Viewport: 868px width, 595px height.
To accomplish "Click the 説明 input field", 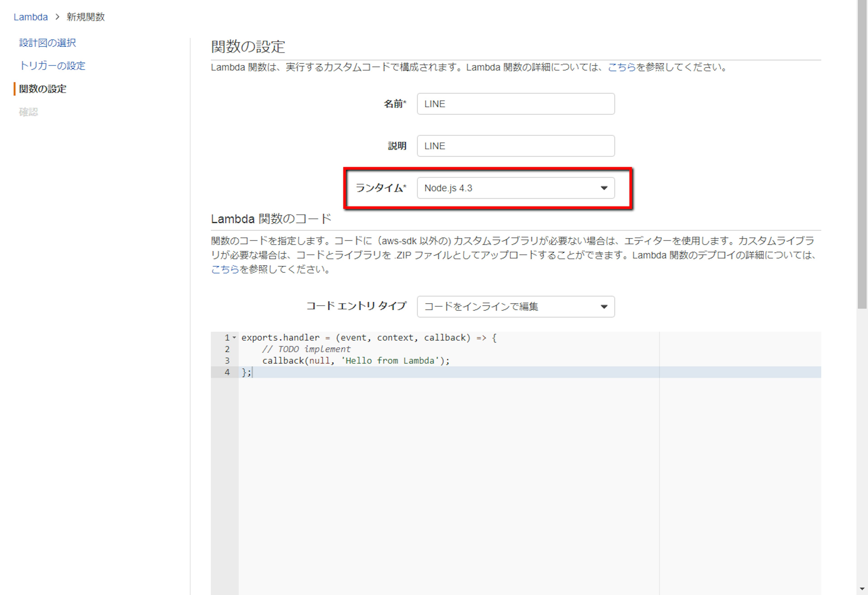I will point(515,146).
